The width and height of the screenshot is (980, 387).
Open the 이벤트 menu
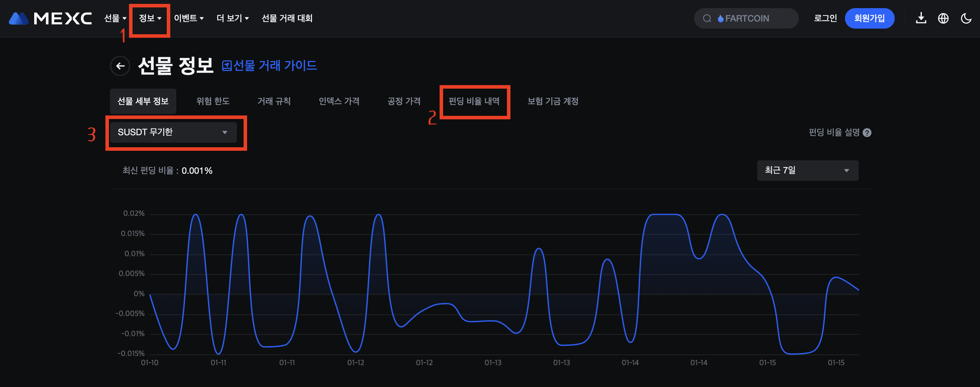click(x=189, y=18)
